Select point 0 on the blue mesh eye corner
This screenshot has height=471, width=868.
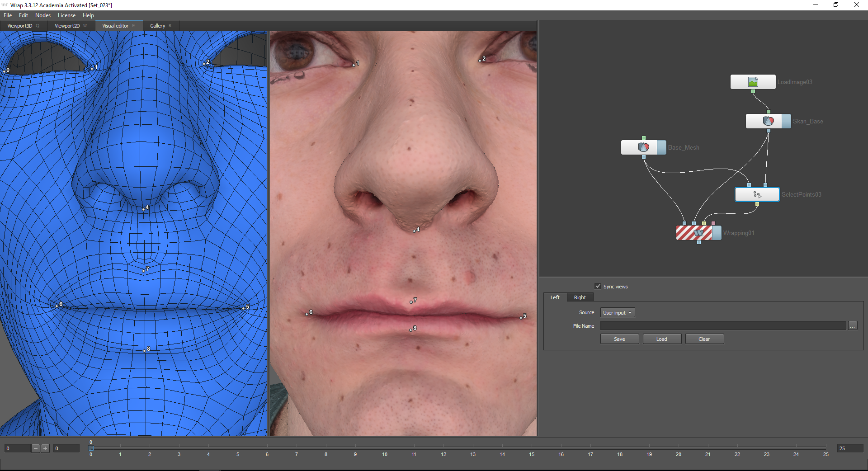4,71
